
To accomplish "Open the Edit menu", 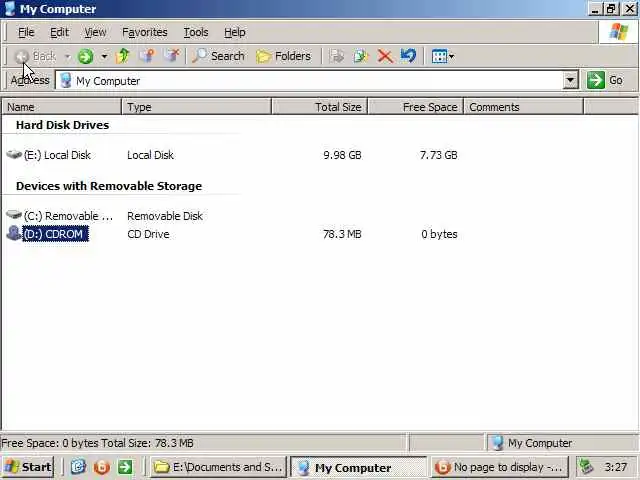I will (x=60, y=32).
